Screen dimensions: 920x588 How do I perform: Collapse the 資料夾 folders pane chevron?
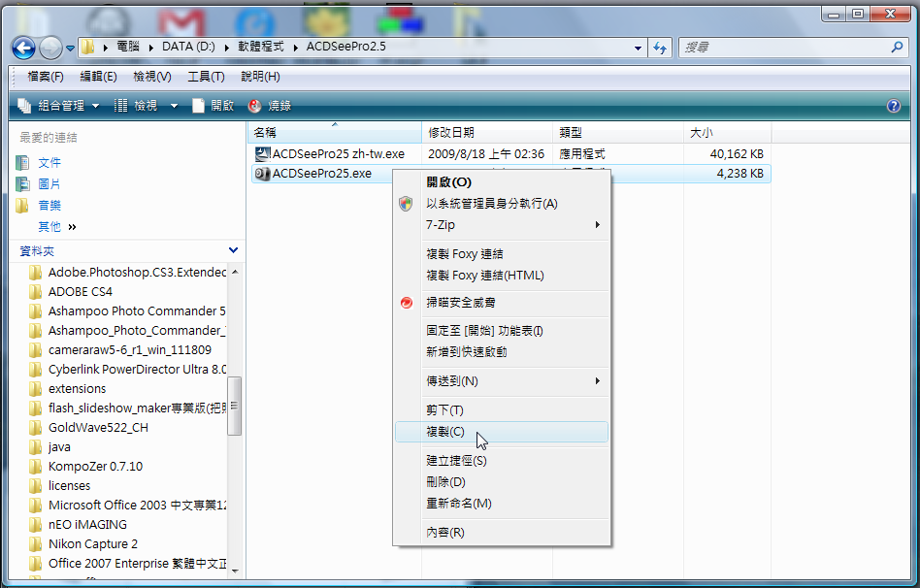[233, 250]
